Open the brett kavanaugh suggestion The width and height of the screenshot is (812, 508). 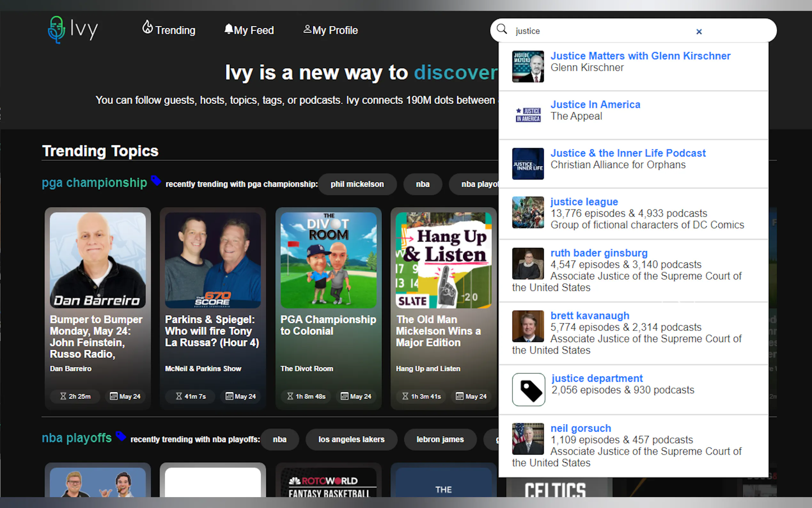tap(590, 315)
